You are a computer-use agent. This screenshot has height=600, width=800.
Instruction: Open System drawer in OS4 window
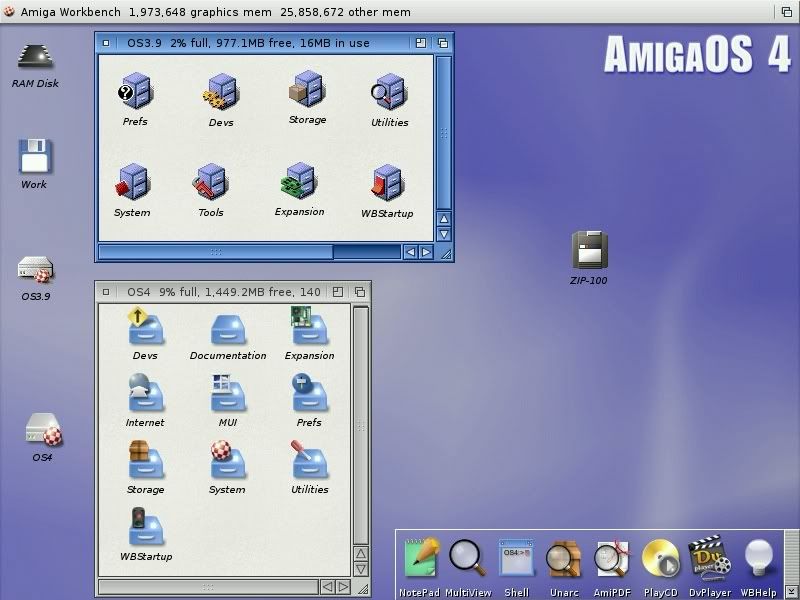tap(228, 467)
